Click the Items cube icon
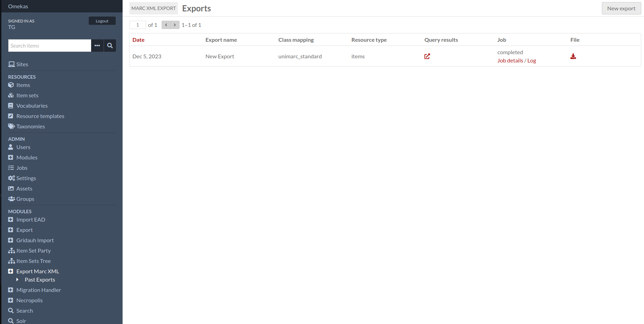644x324 pixels. coord(11,85)
